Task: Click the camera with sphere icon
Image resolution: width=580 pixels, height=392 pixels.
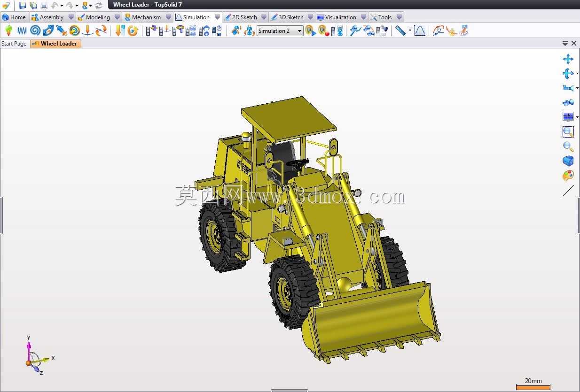Action: (x=568, y=102)
